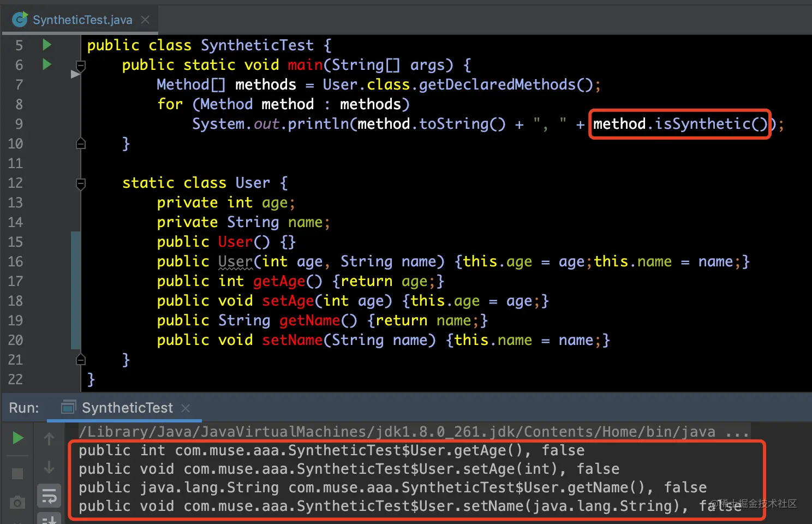This screenshot has height=524, width=812.
Task: Collapse the fold end marker at line 21
Action: pyautogui.click(x=81, y=359)
